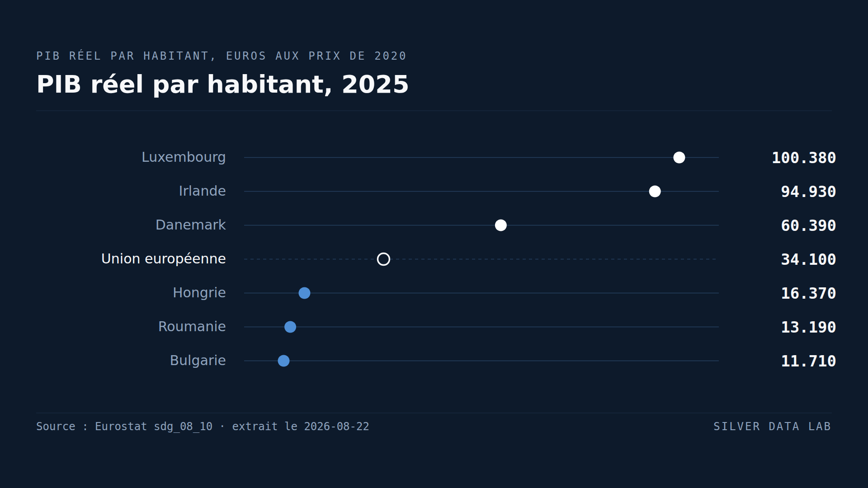The width and height of the screenshot is (868, 488).
Task: Click the Bulgarie country label
Action: click(198, 361)
